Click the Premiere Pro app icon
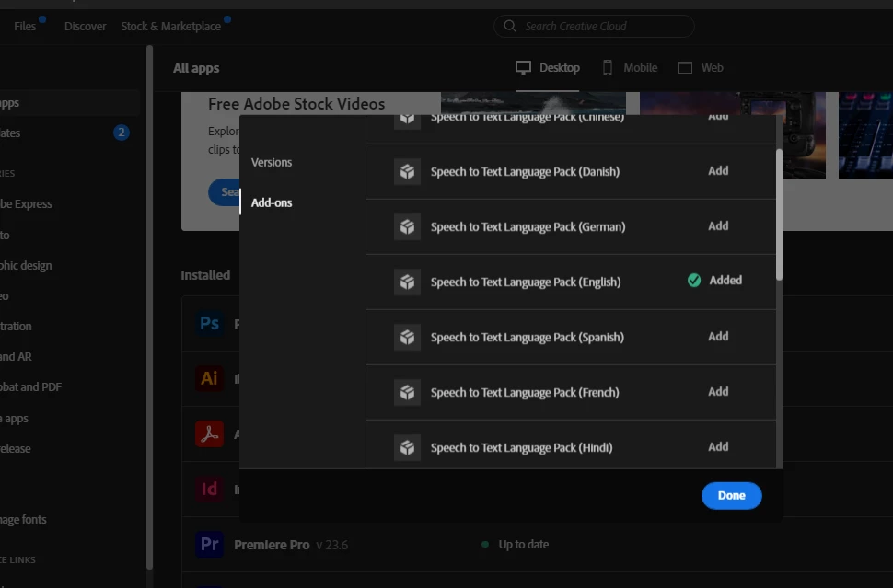The width and height of the screenshot is (893, 588). [210, 544]
